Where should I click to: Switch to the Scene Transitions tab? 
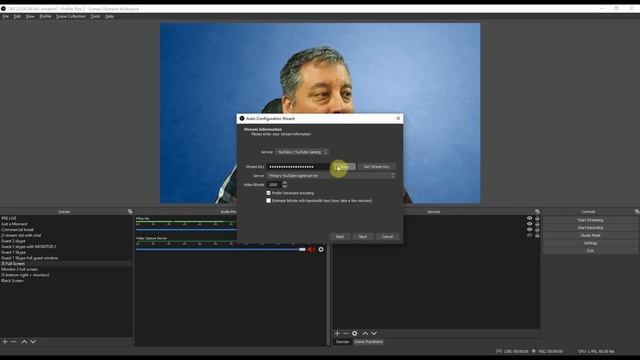(369, 342)
